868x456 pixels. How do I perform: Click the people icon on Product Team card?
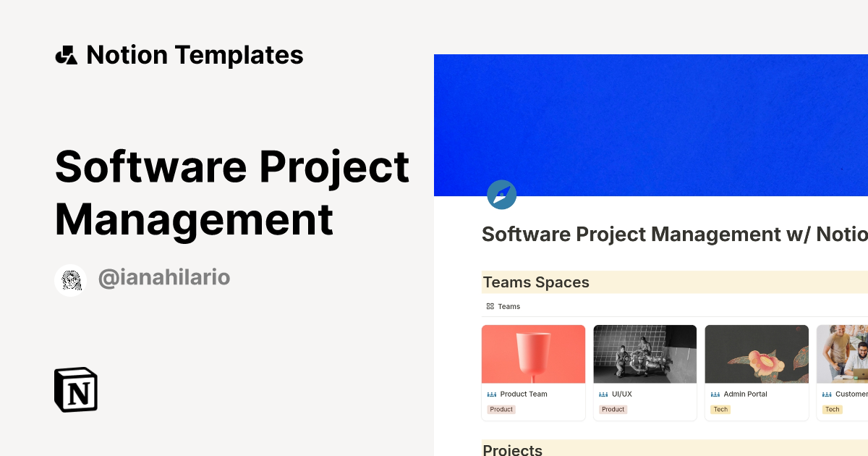(492, 394)
